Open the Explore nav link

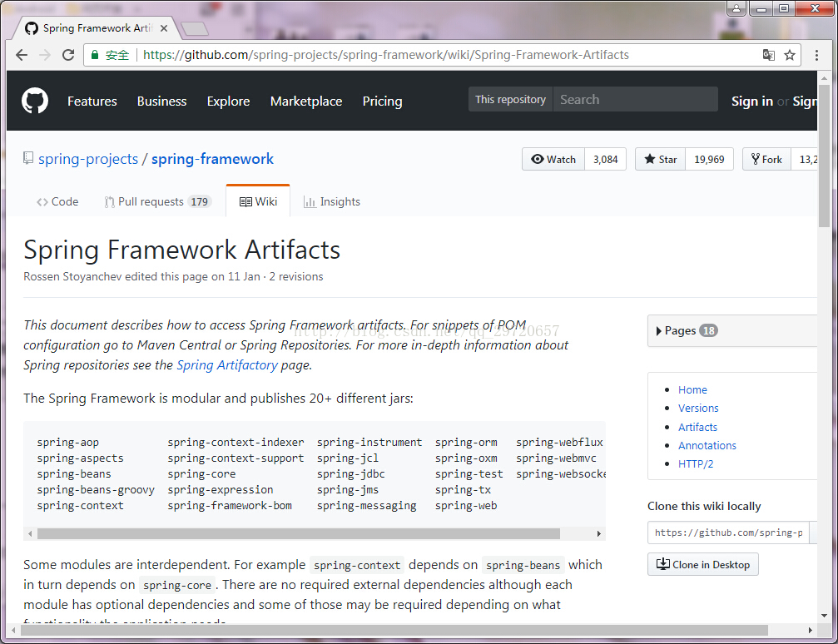tap(228, 101)
